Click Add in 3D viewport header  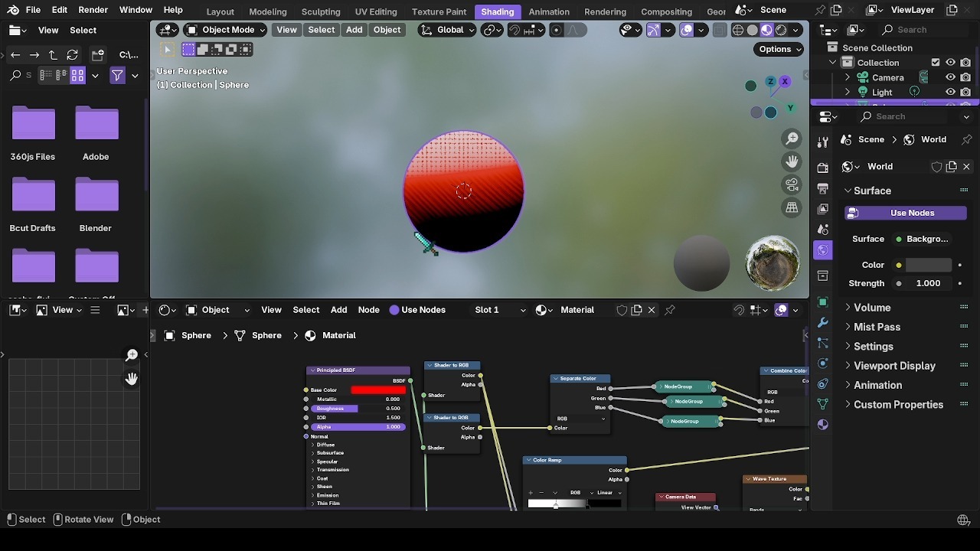pos(354,30)
